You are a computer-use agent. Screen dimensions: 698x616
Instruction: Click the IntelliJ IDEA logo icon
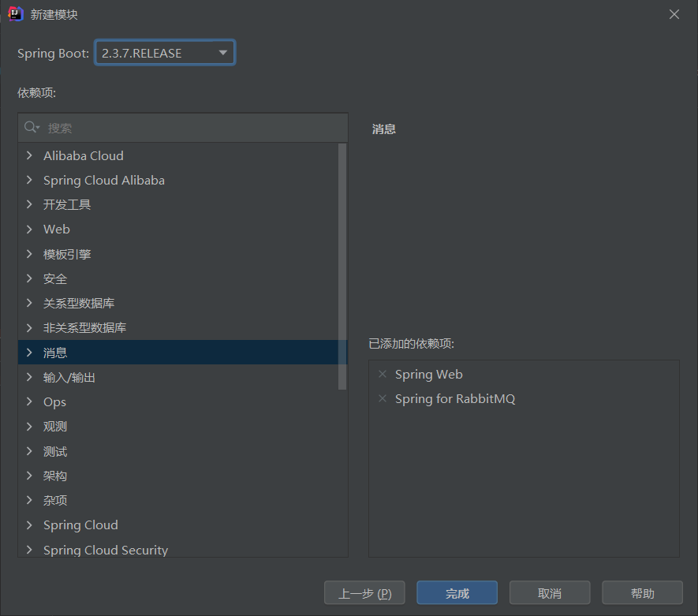(16, 14)
